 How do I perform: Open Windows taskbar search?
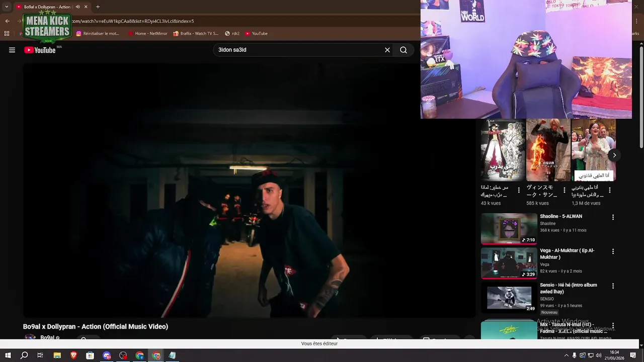[24, 355]
